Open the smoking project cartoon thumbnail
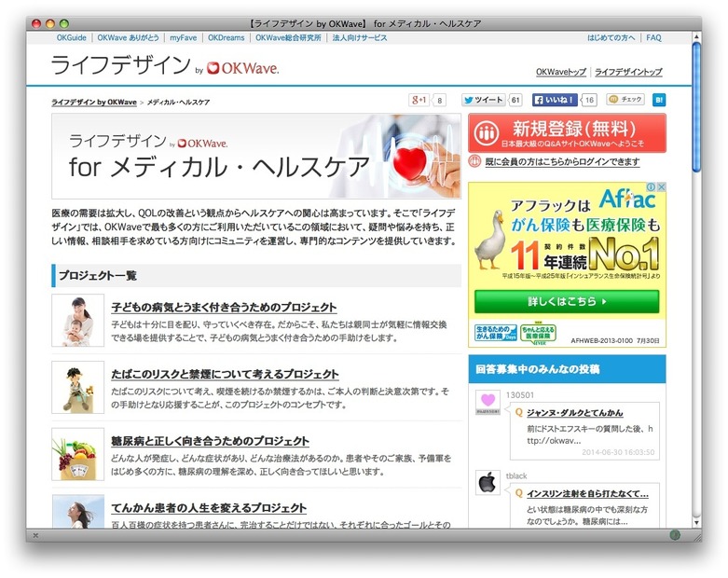728x578 pixels. coord(77,387)
